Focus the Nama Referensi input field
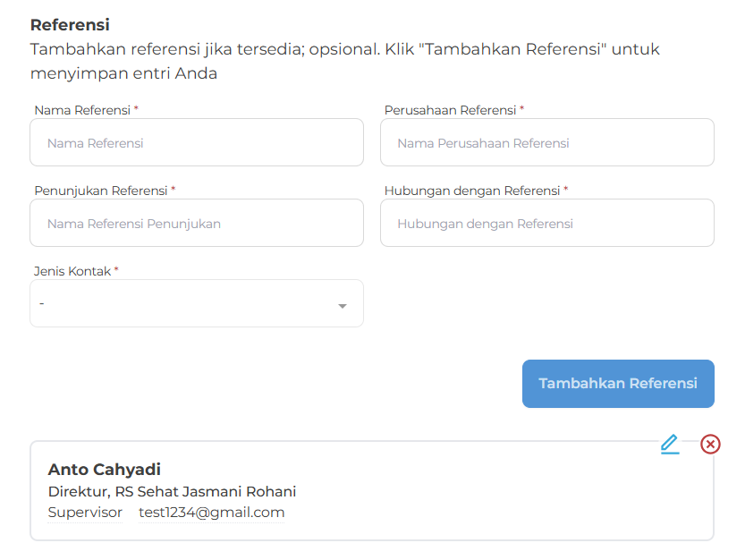This screenshot has width=745, height=560. [x=197, y=143]
